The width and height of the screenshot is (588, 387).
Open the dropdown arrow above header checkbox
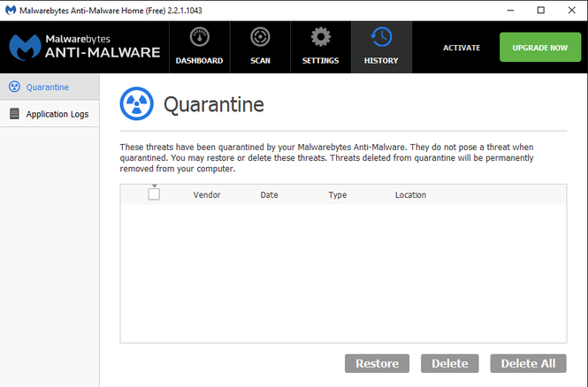(x=155, y=186)
